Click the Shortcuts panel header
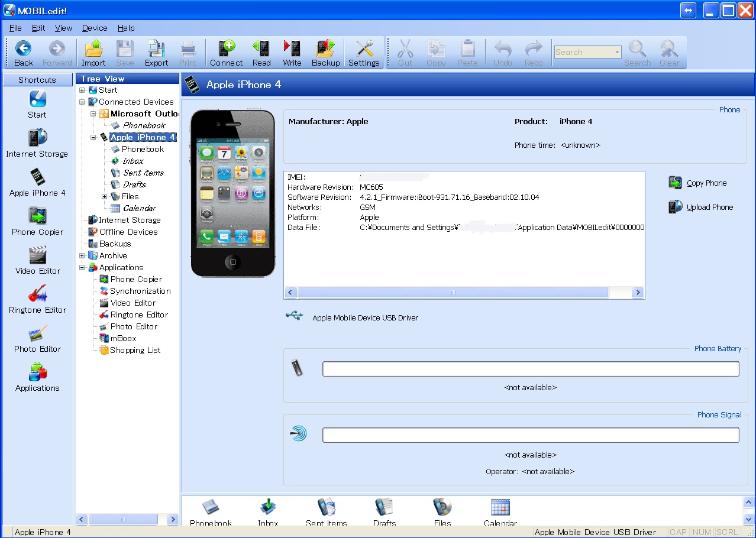756x538 pixels. click(x=37, y=79)
